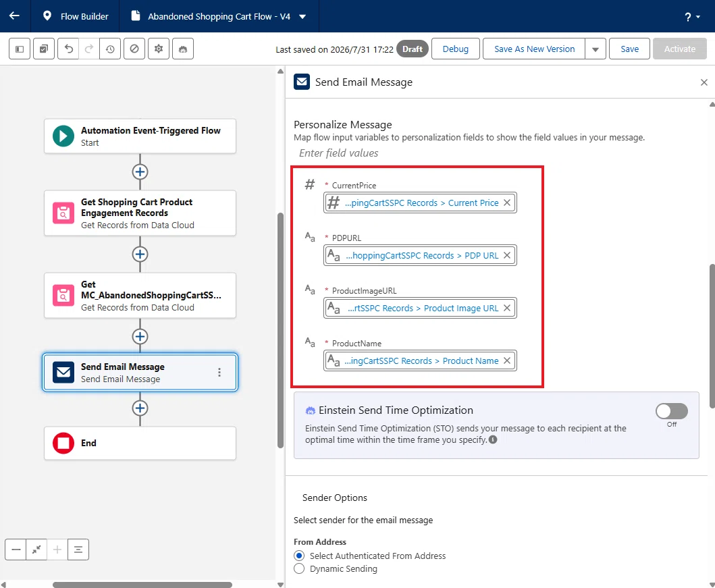Click the fit-to-view canvas icon

(36, 550)
